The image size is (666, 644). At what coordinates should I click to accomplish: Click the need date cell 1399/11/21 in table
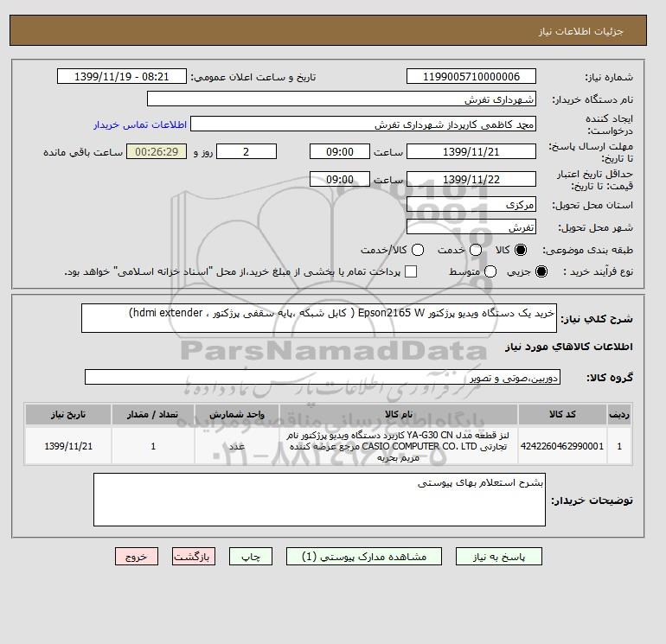(68, 446)
